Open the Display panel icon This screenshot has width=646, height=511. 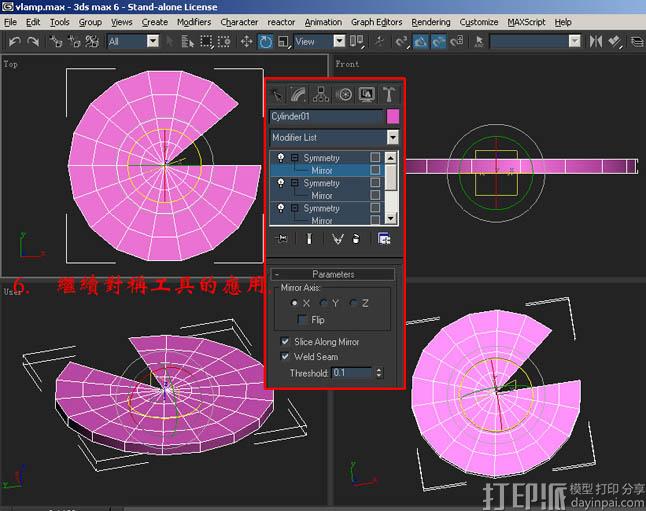coord(366,94)
